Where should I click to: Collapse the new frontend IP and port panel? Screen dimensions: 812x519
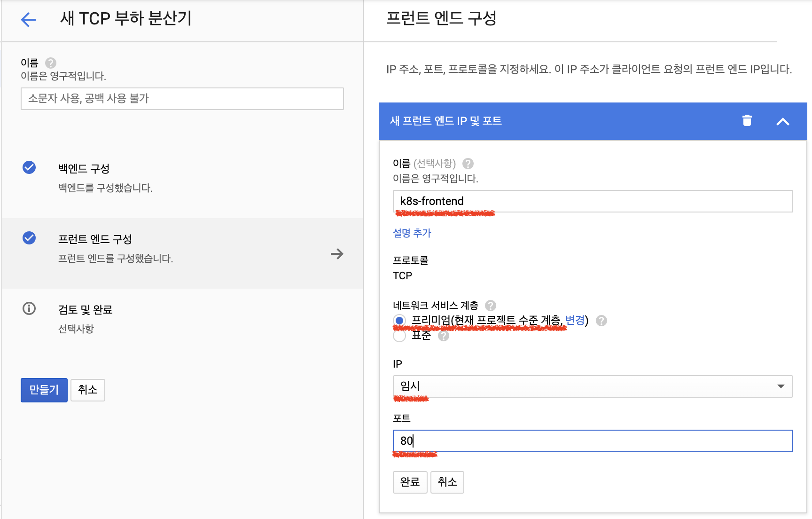(783, 122)
